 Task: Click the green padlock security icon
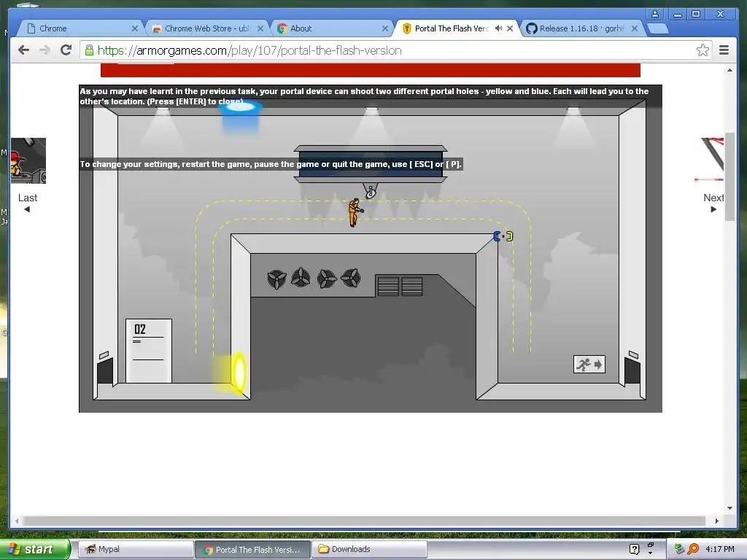click(89, 50)
